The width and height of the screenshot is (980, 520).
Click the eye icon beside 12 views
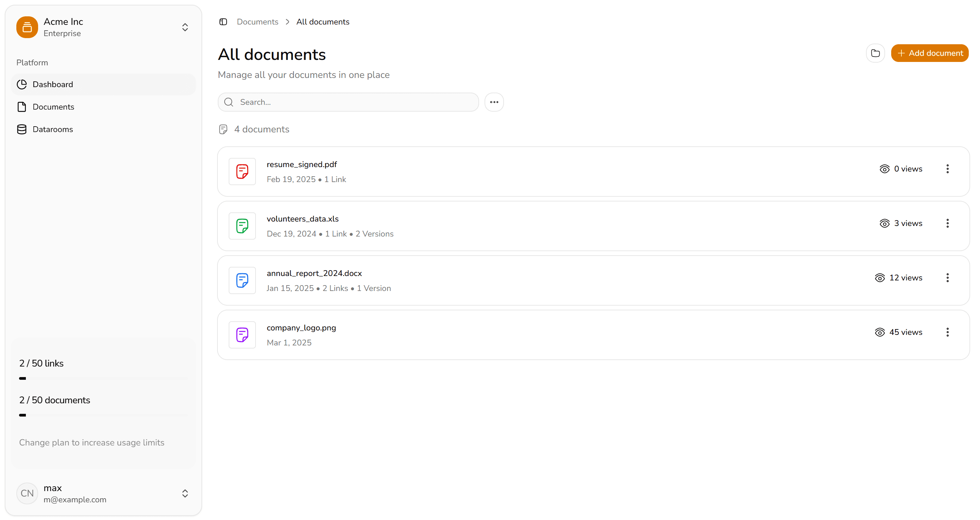tap(880, 278)
